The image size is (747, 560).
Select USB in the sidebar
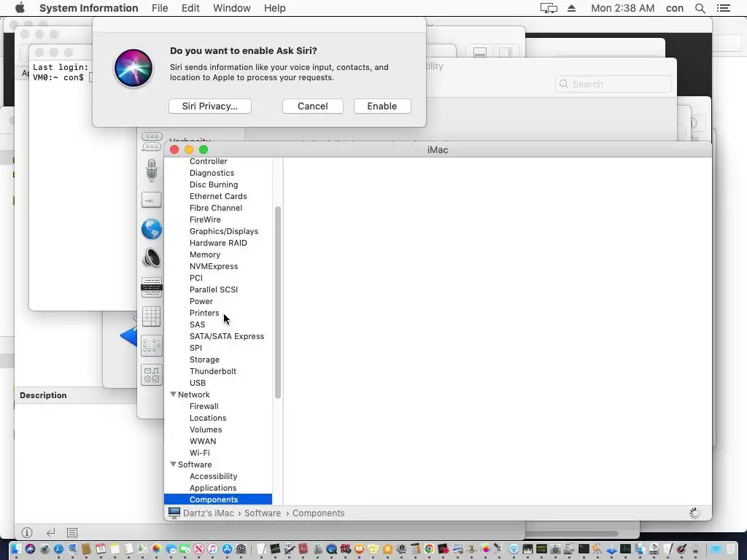[198, 383]
